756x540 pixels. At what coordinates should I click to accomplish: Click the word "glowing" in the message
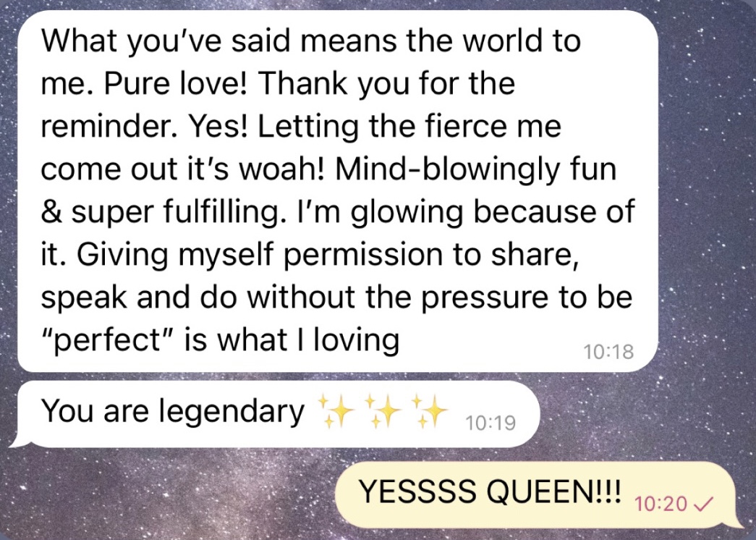tap(406, 213)
